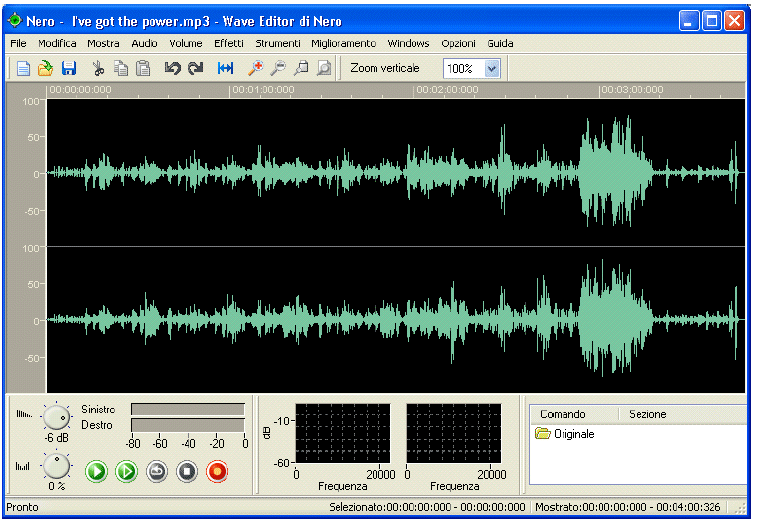
Task: Click the Pronto status bar text
Action: click(22, 507)
